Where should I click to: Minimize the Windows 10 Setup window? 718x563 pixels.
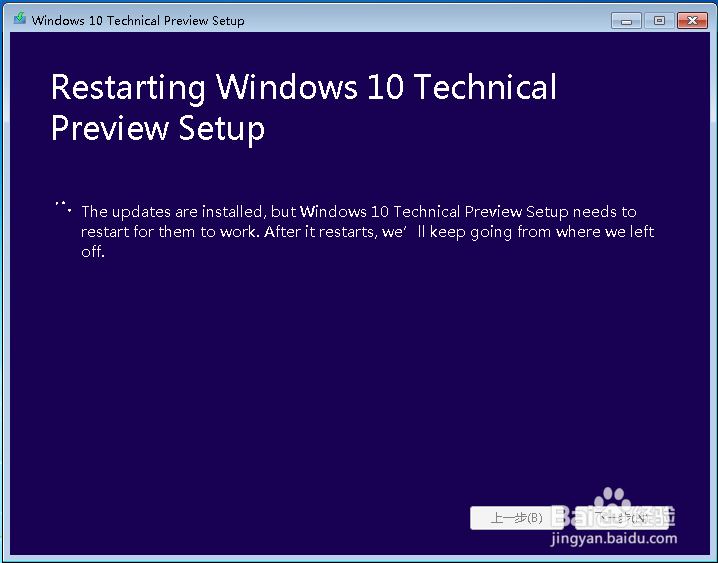[626, 21]
